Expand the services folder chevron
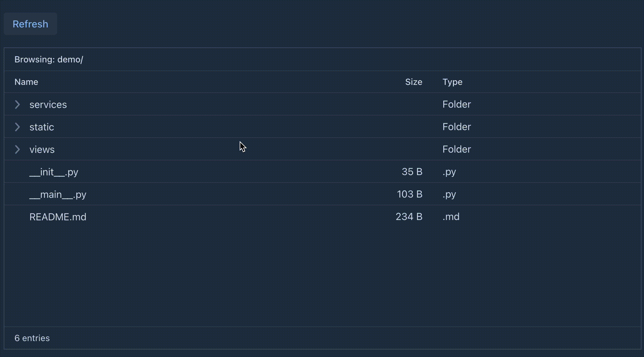644x357 pixels. (17, 105)
